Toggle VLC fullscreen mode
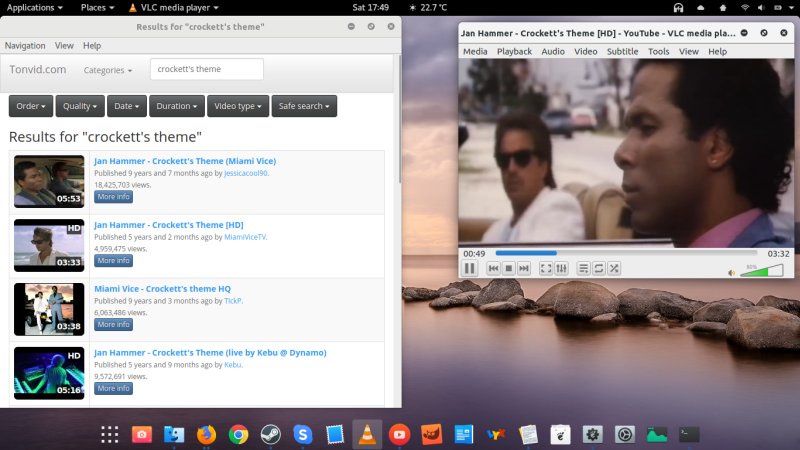The height and width of the screenshot is (450, 800). (546, 269)
